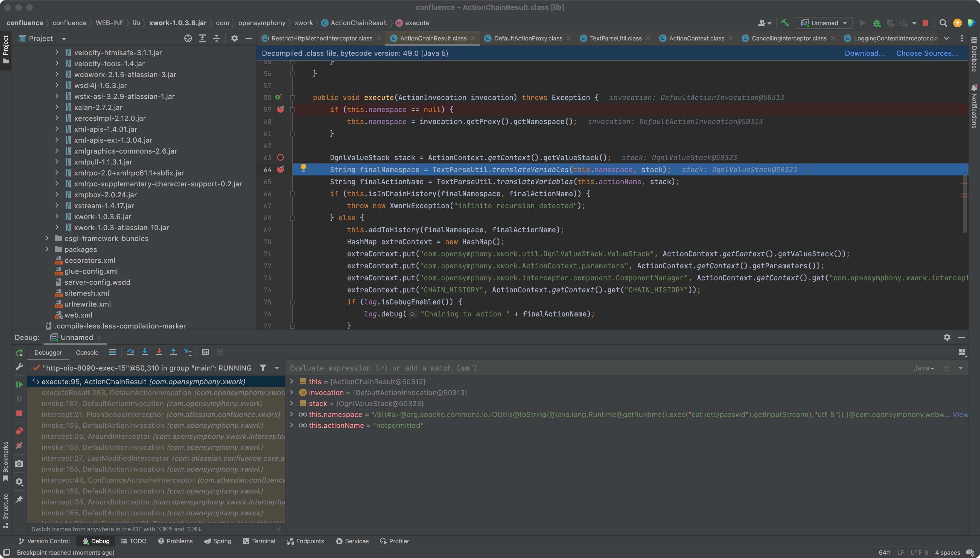This screenshot has width=980, height=558.
Task: Click Stop red square in debug sidebar
Action: click(19, 413)
